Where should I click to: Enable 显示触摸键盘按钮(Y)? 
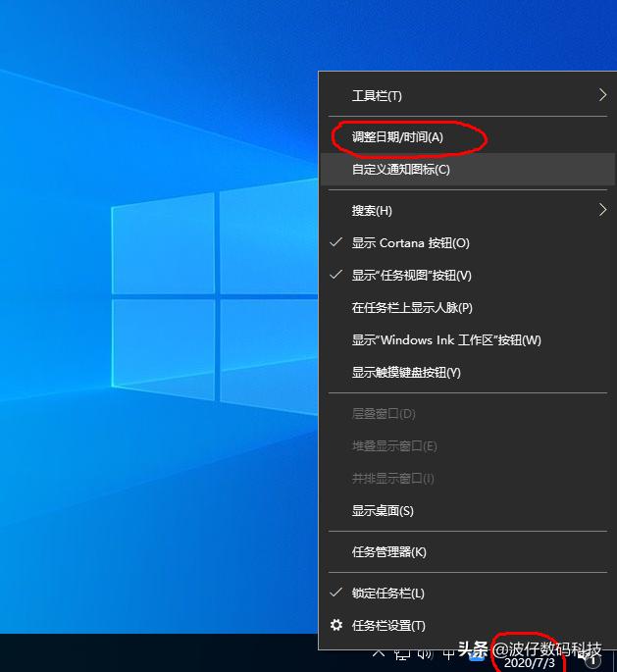point(467,373)
